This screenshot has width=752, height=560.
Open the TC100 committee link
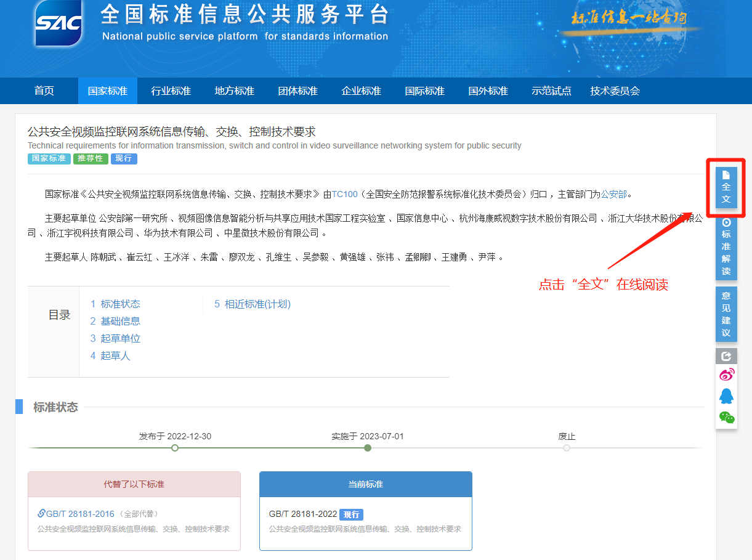pyautogui.click(x=344, y=194)
